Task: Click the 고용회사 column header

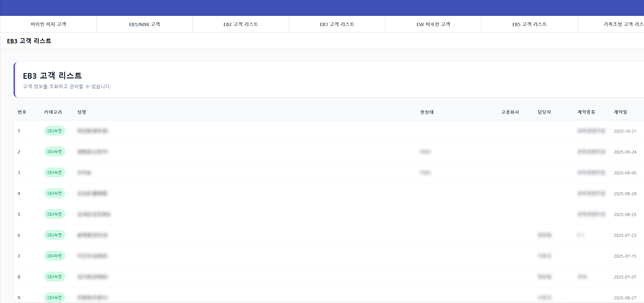Action: pos(510,112)
